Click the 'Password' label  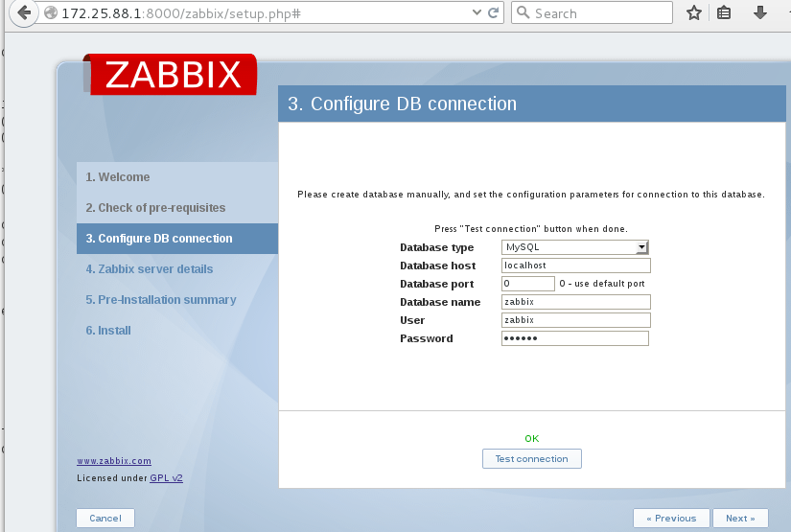427,338
